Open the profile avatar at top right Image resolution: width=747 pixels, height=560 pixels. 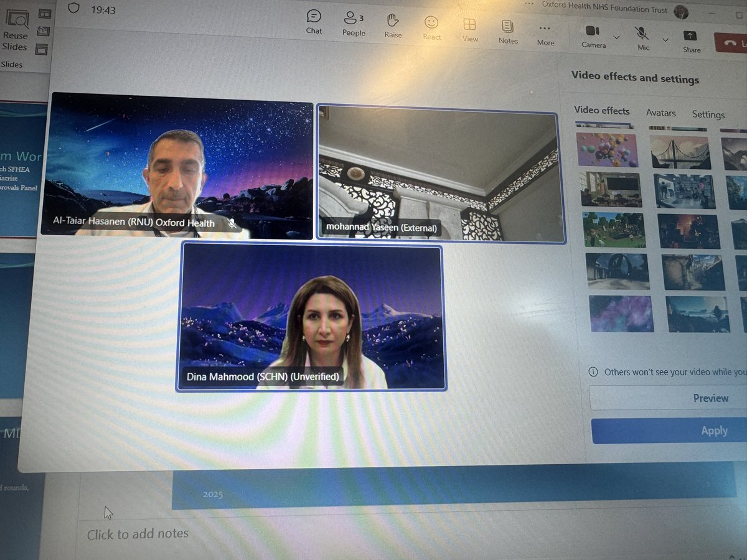pyautogui.click(x=681, y=12)
